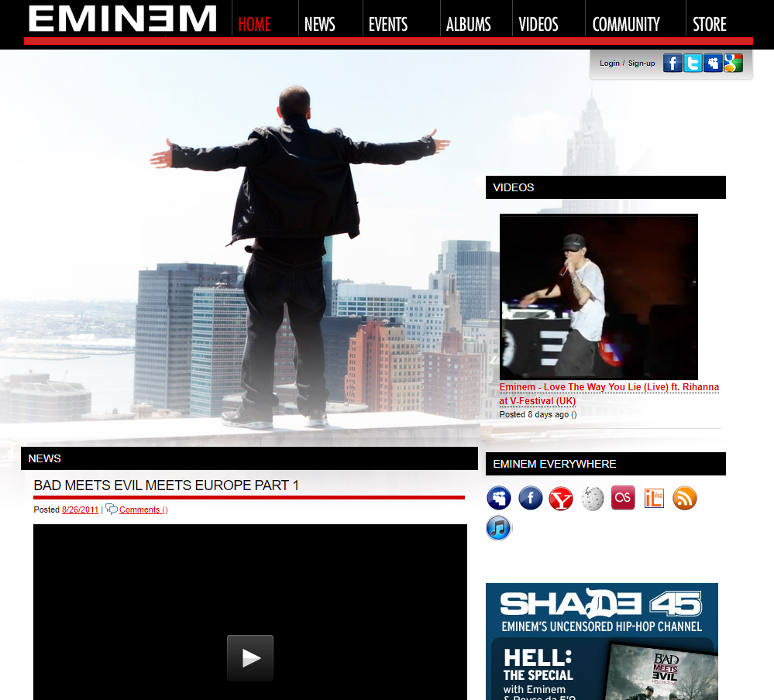
Task: Click the EMINEM logo
Action: coord(123,19)
